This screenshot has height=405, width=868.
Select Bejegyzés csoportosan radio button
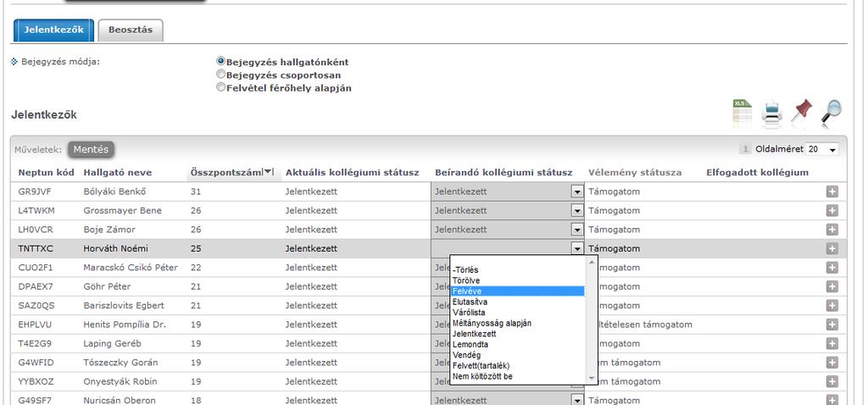pos(221,75)
